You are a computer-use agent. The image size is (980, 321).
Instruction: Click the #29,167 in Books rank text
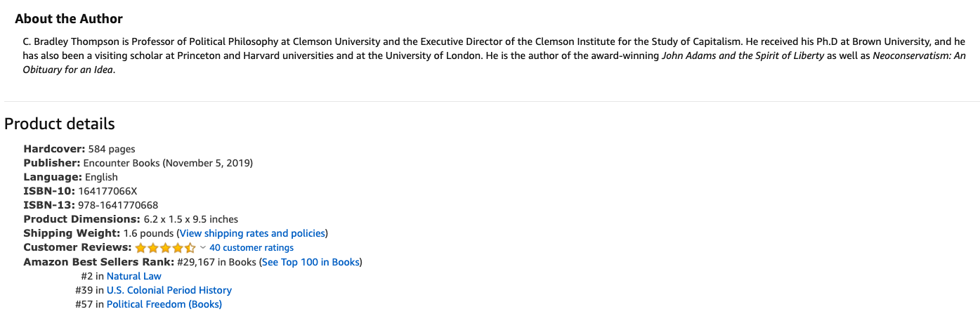coord(216,262)
